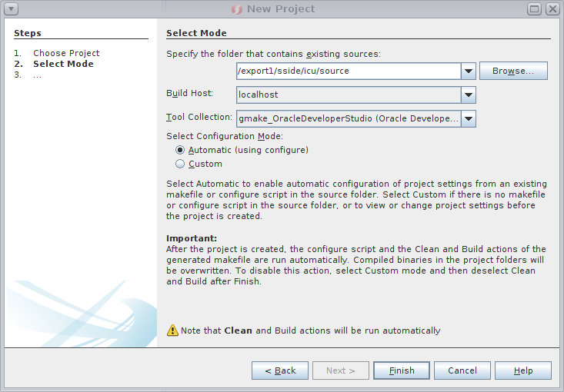Open the window menu in the title bar
The width and height of the screenshot is (564, 392).
pyautogui.click(x=11, y=9)
